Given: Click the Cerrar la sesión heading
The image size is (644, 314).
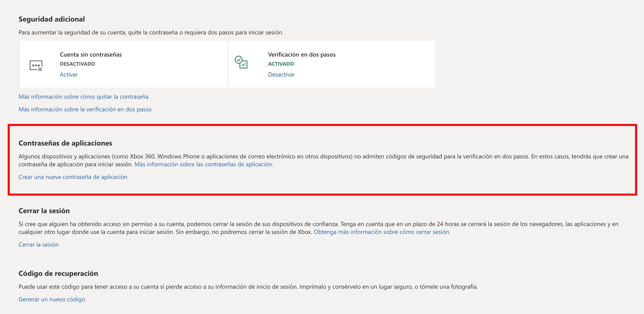Looking at the screenshot, I should [x=44, y=211].
